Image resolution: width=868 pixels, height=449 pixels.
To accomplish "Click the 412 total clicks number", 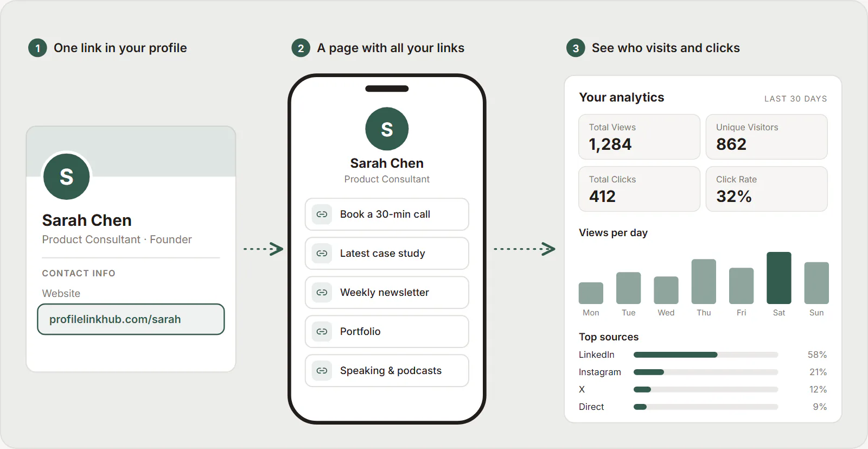I will pyautogui.click(x=603, y=197).
